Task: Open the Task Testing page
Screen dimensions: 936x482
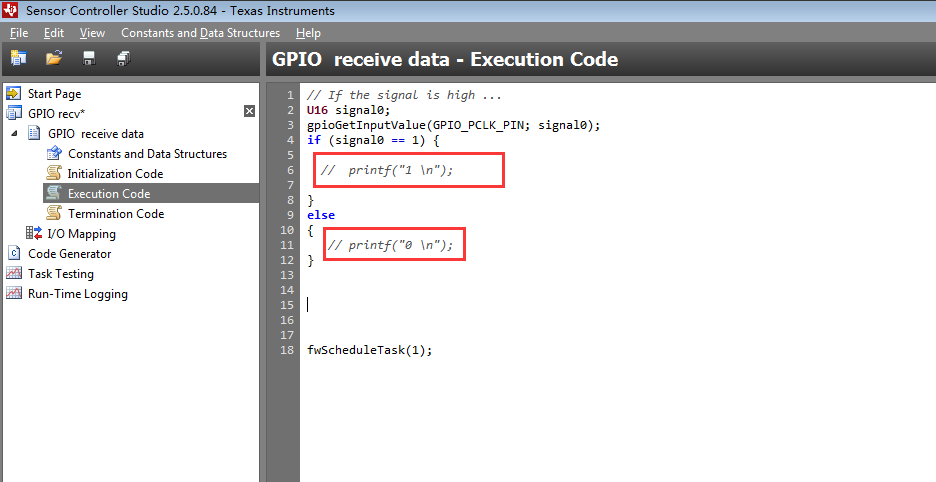Action: point(61,274)
